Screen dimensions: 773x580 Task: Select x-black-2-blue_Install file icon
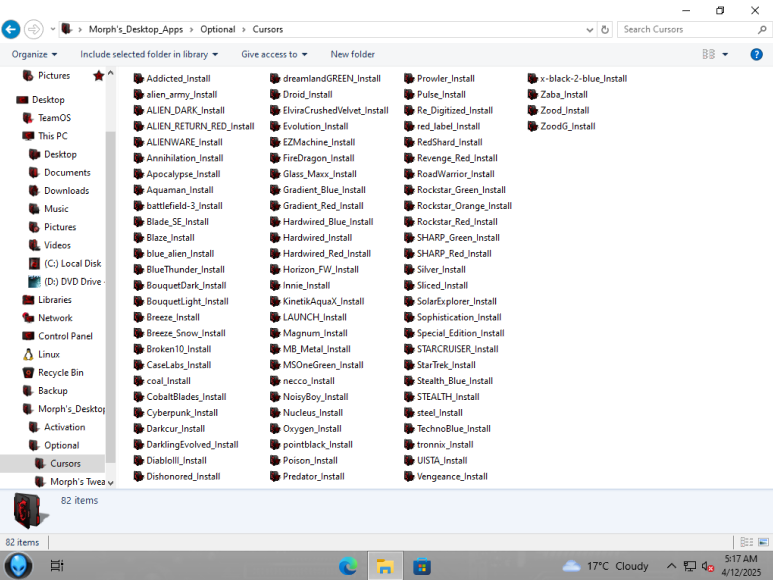click(532, 78)
